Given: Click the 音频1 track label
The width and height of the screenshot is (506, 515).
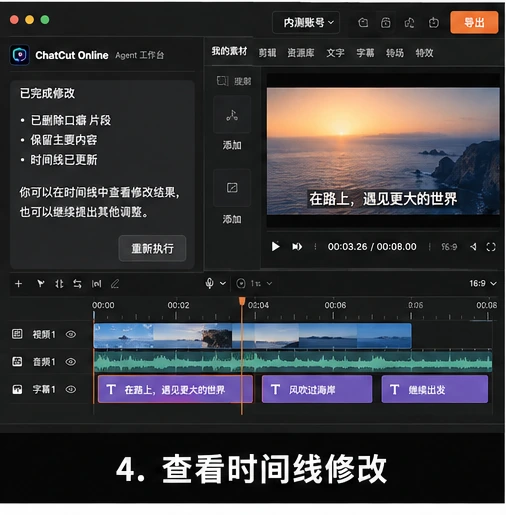Looking at the screenshot, I should pyautogui.click(x=44, y=362).
